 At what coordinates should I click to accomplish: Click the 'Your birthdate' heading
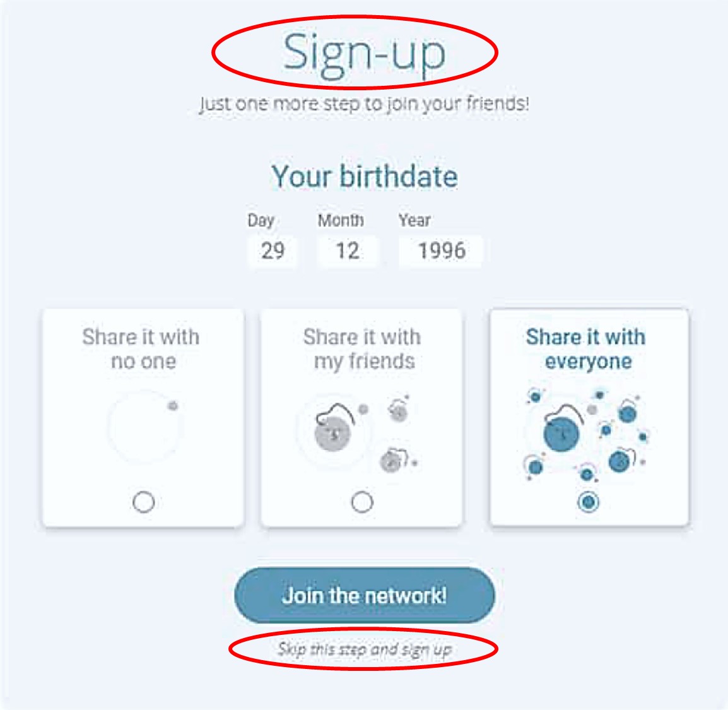(365, 177)
